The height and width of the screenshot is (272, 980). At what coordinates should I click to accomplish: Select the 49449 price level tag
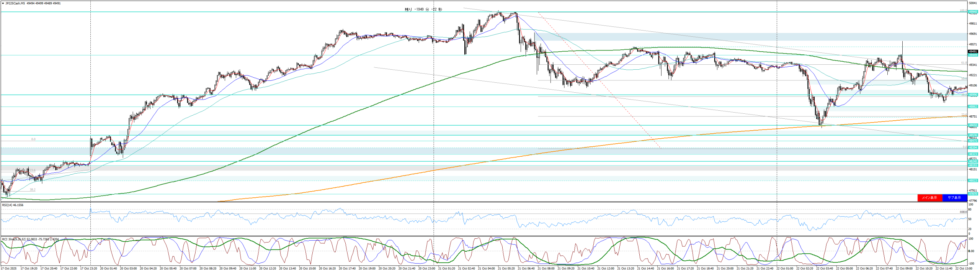coord(973,55)
